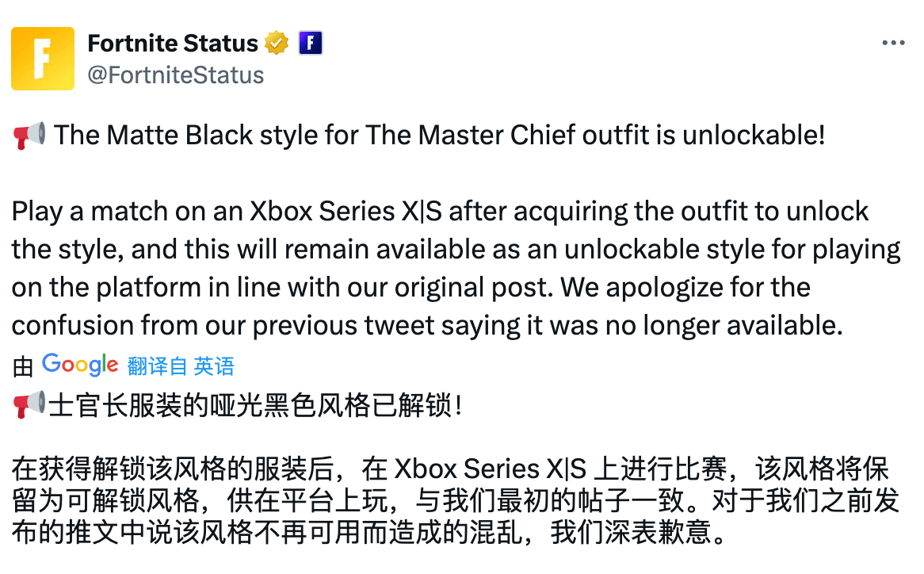Click the megaphone emoji in the Chinese translation
The width and height of the screenshot is (924, 574).
[x=29, y=405]
